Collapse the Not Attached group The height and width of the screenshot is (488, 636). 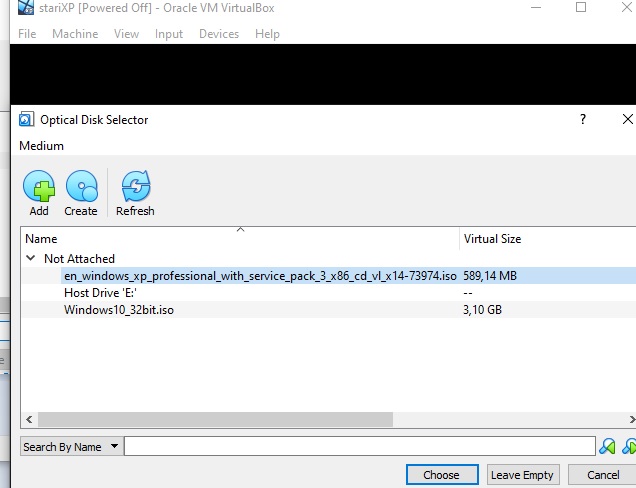31,258
